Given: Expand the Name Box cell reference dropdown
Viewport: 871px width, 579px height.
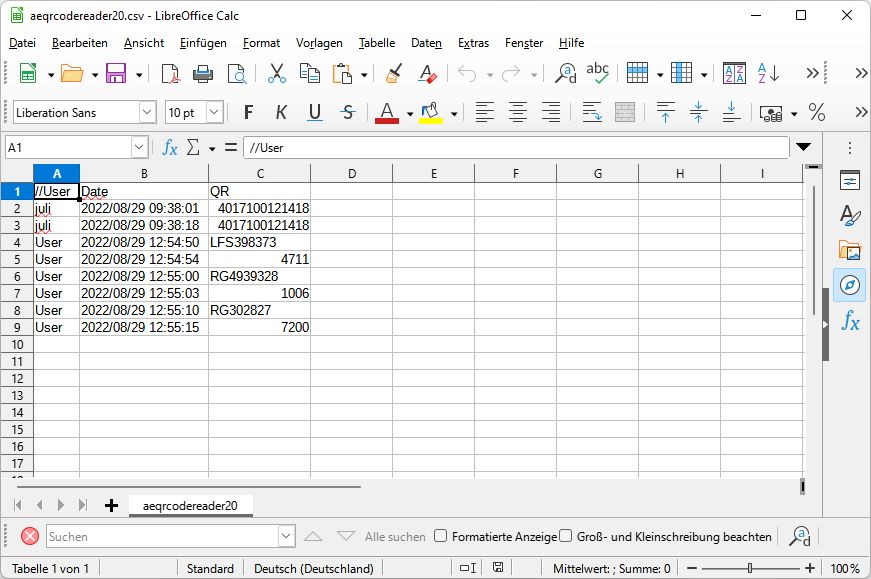Looking at the screenshot, I should point(139,148).
